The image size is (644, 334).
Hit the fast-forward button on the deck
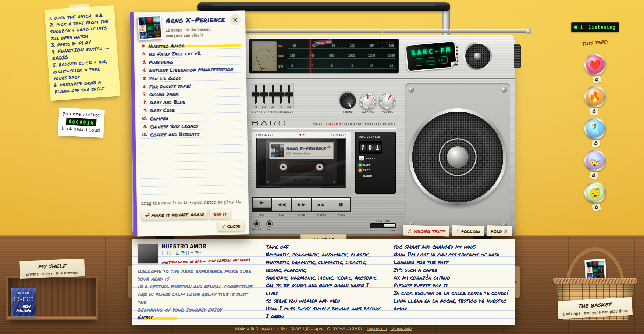301,205
